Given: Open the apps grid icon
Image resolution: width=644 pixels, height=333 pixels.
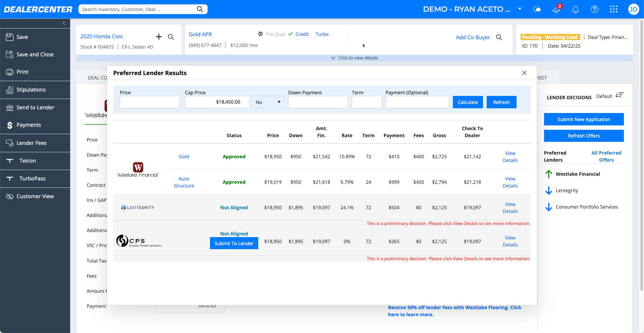Looking at the screenshot, I should pyautogui.click(x=614, y=9).
